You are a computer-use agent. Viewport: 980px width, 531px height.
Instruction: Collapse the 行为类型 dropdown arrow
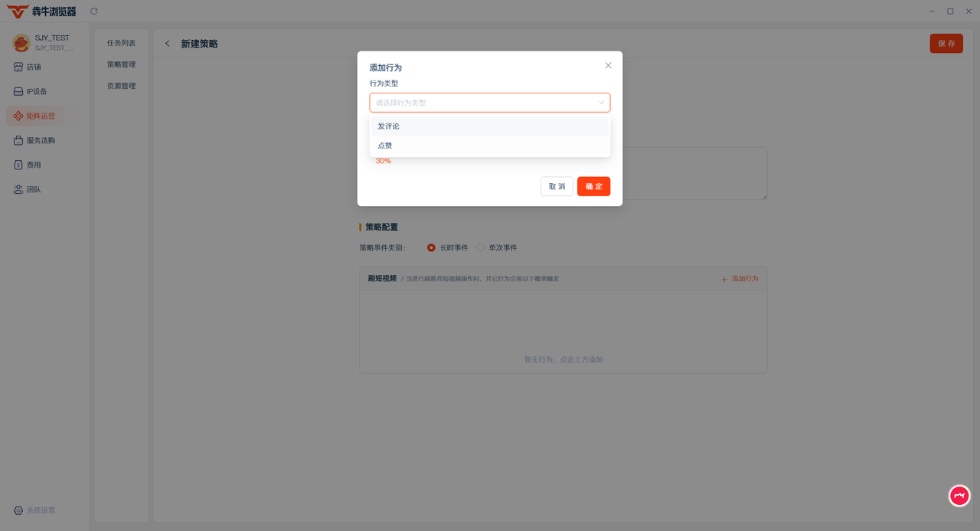point(601,103)
